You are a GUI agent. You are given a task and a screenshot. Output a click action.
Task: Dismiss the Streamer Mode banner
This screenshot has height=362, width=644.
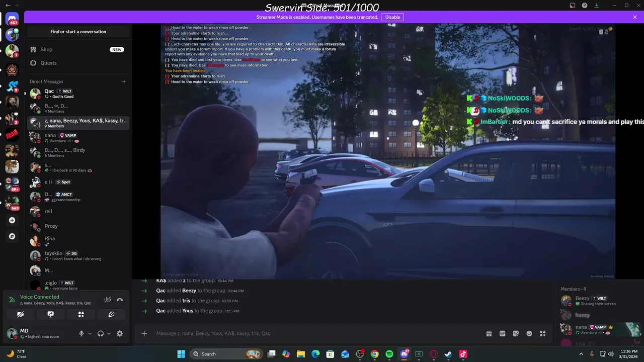[x=635, y=17]
